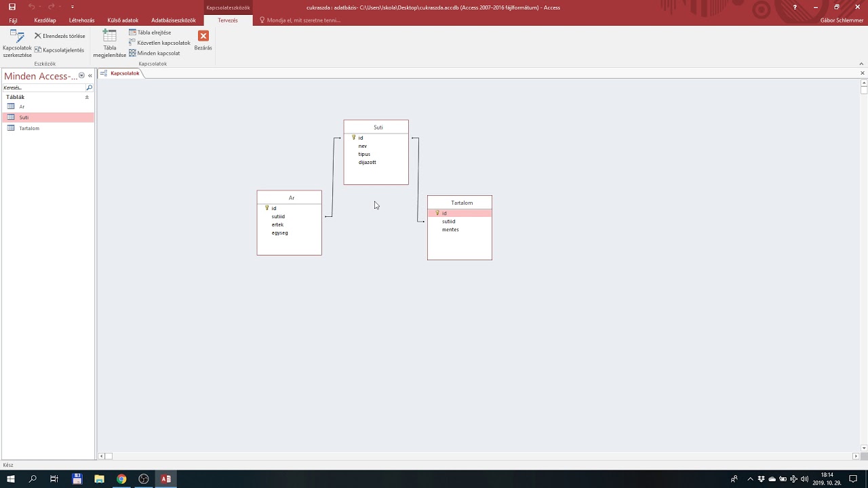Image resolution: width=868 pixels, height=488 pixels.
Task: Click the horizontal scrollbar left arrow
Action: [102, 456]
